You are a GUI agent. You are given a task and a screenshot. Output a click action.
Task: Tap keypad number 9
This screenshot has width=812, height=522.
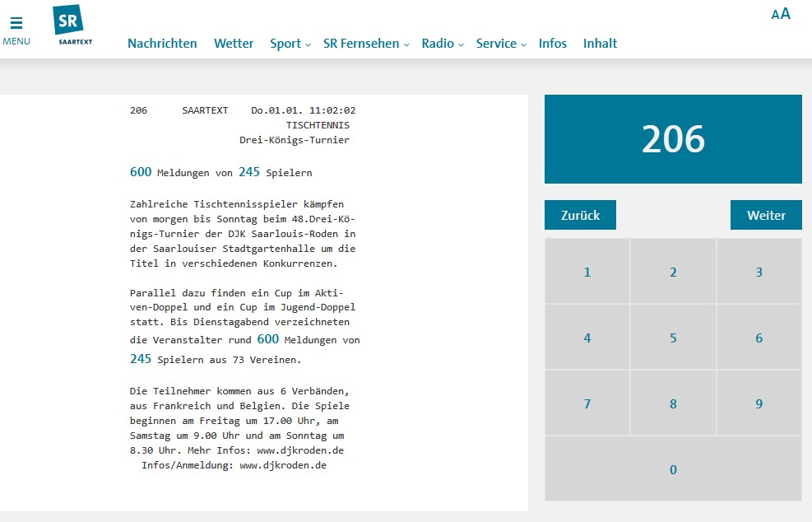759,403
